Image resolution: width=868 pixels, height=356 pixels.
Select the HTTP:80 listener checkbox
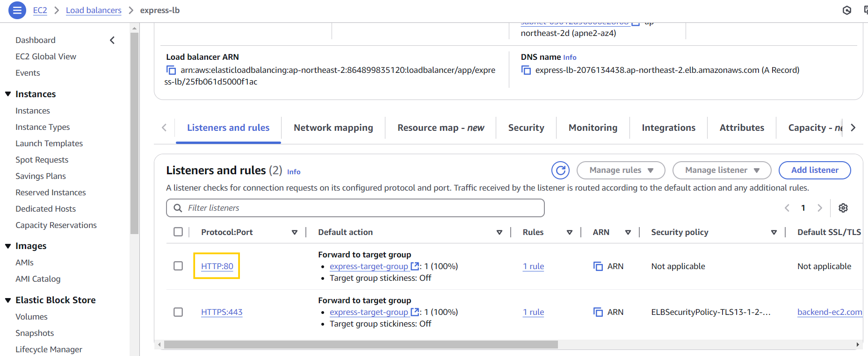tap(178, 266)
